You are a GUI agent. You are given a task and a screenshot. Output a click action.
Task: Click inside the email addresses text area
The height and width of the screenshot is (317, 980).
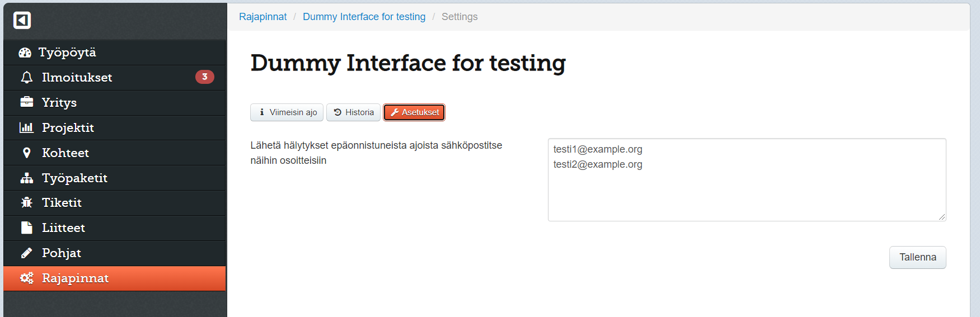point(747,179)
